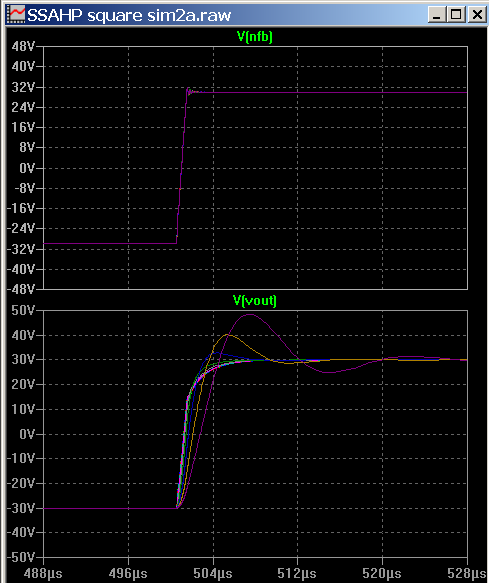Click the -50V label on lower plot axis
Image resolution: width=489 pixels, height=583 pixels.
[21, 557]
